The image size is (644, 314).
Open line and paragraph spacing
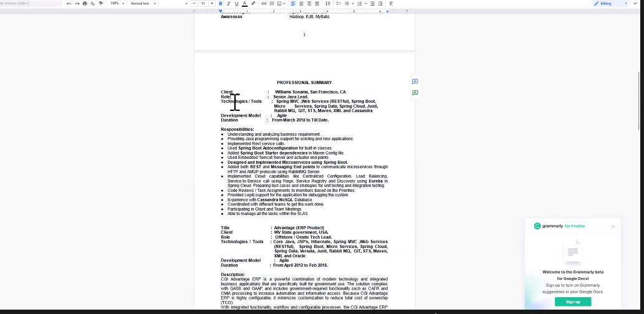pyautogui.click(x=328, y=3)
